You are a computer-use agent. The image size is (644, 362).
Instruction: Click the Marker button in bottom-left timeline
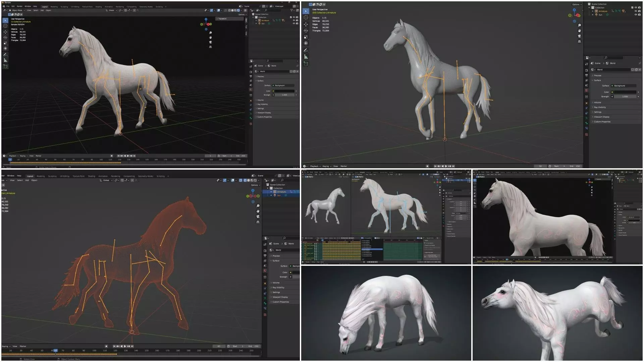click(23, 346)
